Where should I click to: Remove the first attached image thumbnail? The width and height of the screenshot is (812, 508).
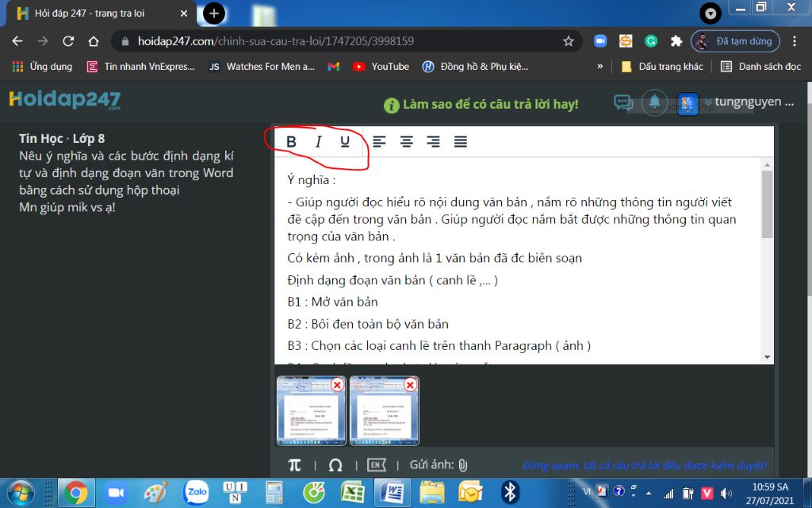pyautogui.click(x=337, y=385)
